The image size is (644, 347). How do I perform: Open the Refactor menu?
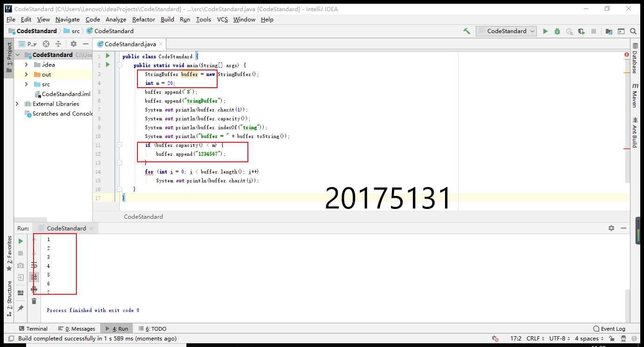click(144, 20)
